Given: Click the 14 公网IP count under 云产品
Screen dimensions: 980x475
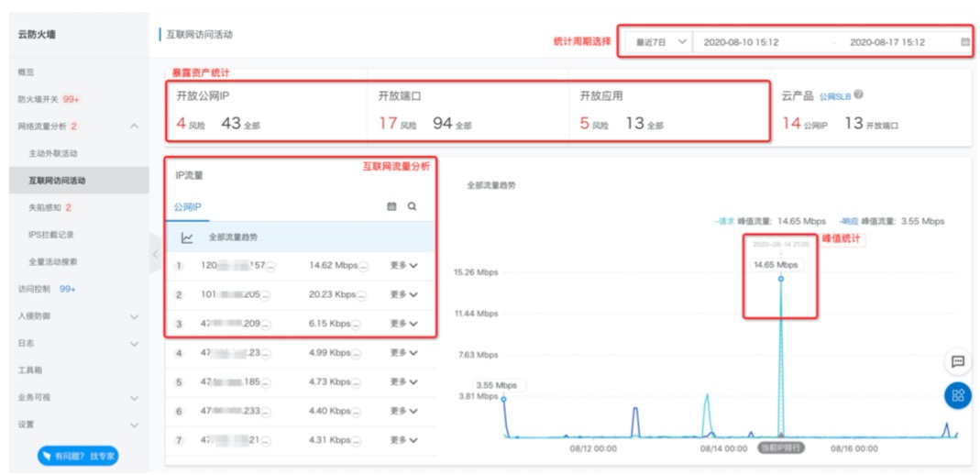Looking at the screenshot, I should [805, 124].
